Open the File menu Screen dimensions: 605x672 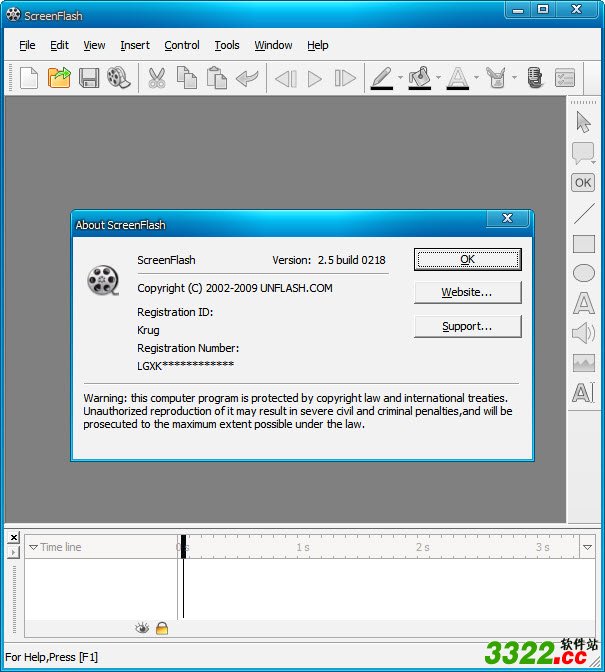tap(27, 45)
